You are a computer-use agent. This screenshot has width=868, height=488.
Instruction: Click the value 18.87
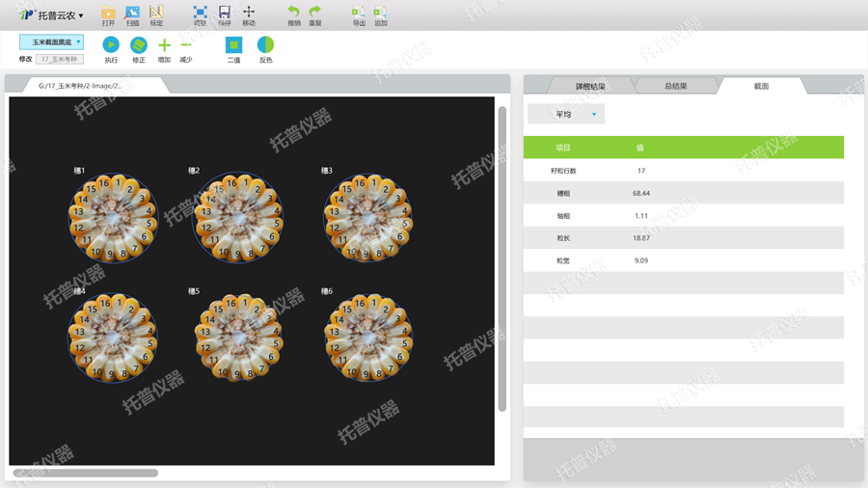(641, 238)
